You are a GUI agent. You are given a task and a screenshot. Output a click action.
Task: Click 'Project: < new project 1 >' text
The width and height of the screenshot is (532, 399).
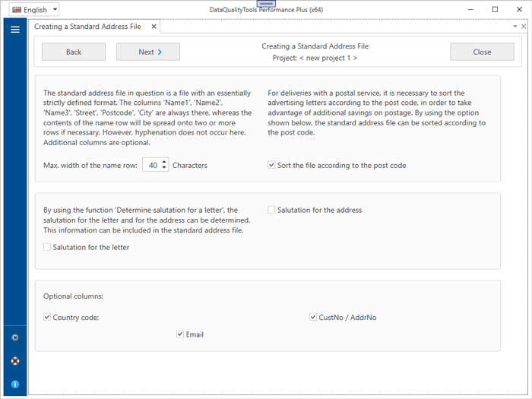click(315, 58)
